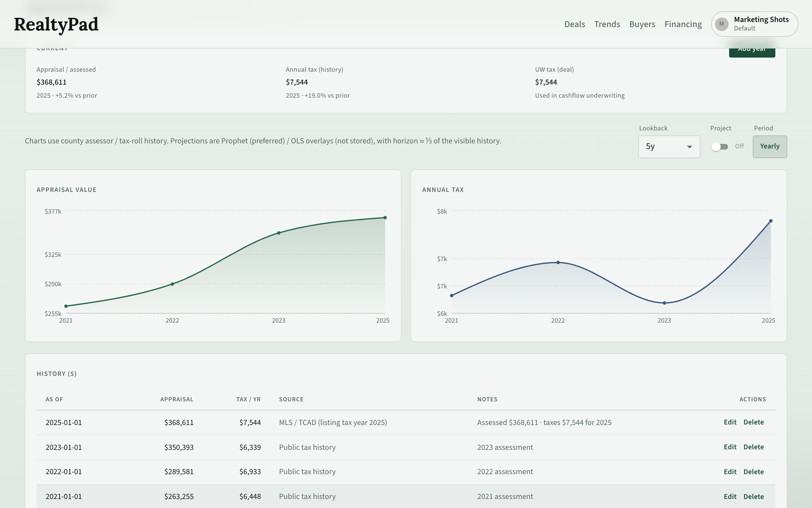812x508 pixels.
Task: Open the Buyers section
Action: click(642, 24)
